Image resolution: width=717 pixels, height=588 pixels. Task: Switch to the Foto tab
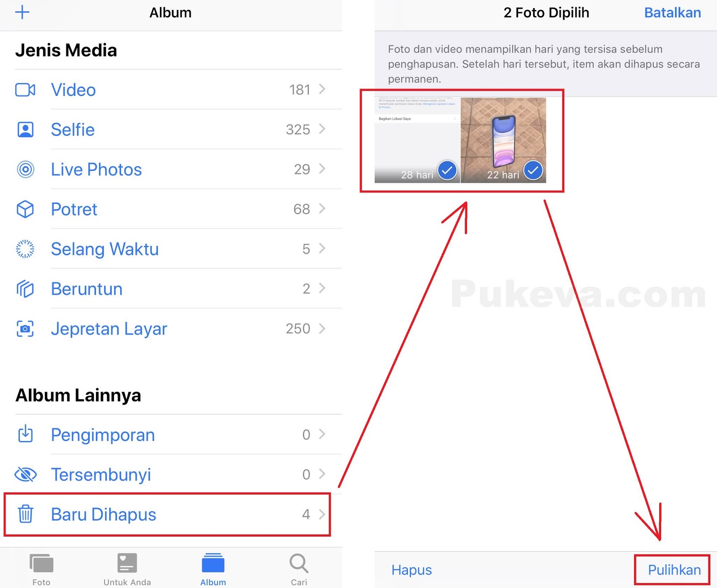pyautogui.click(x=41, y=569)
